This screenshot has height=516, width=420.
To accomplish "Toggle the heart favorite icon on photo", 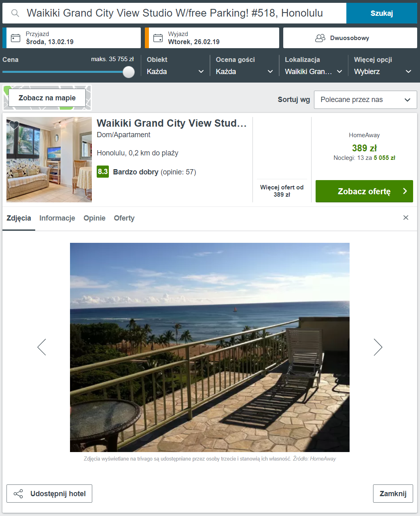I will (14, 125).
